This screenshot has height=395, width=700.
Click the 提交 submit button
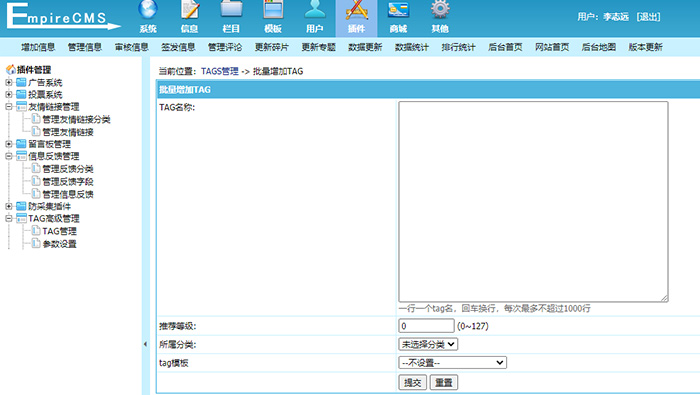click(x=412, y=383)
